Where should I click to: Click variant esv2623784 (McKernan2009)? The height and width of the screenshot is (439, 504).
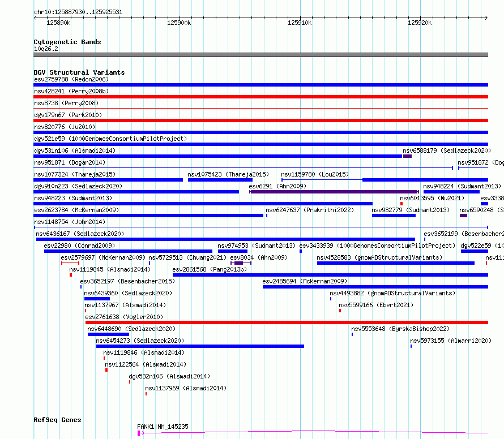click(76, 210)
